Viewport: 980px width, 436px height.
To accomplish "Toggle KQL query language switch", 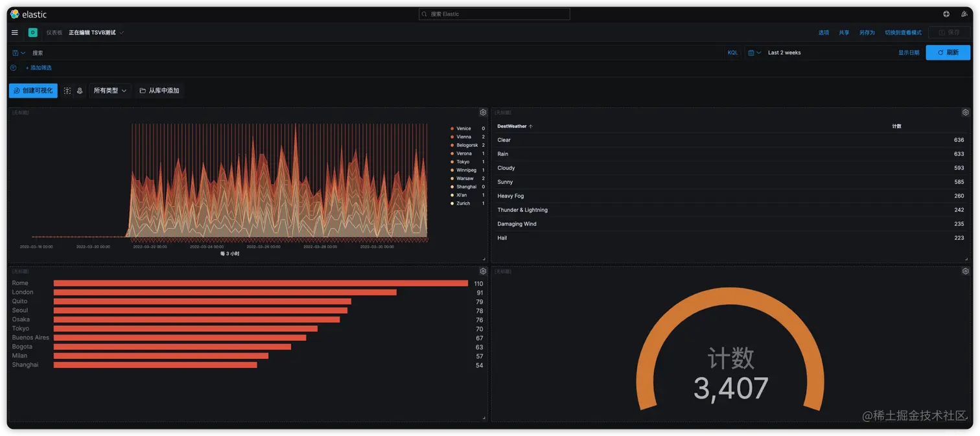I will 732,53.
